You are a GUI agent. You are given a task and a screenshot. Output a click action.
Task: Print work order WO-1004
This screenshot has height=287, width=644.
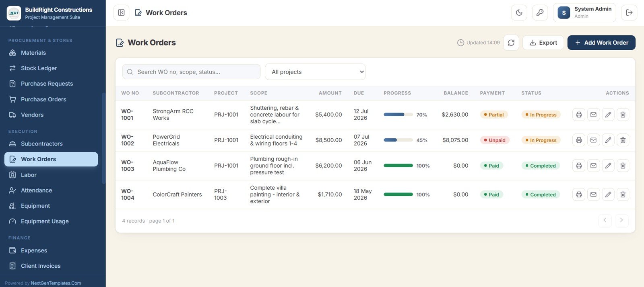coord(579,195)
